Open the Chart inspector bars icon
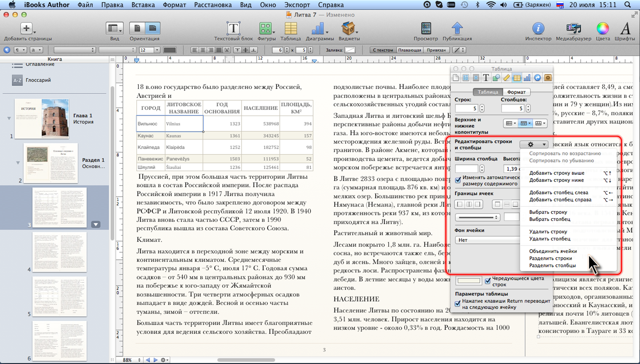 (527, 78)
